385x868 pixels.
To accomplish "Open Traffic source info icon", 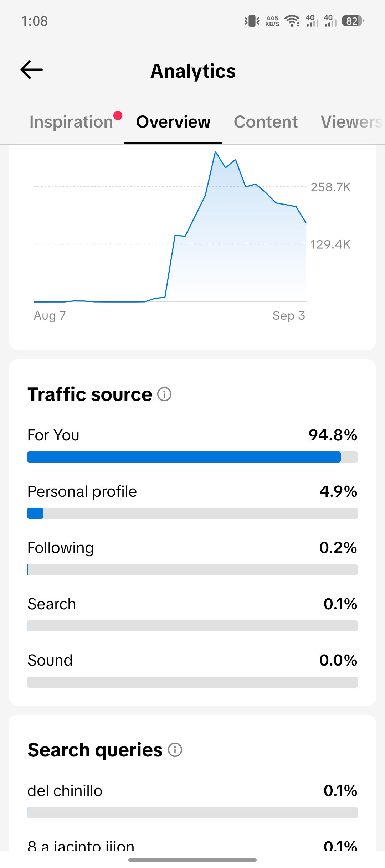I will tap(164, 394).
